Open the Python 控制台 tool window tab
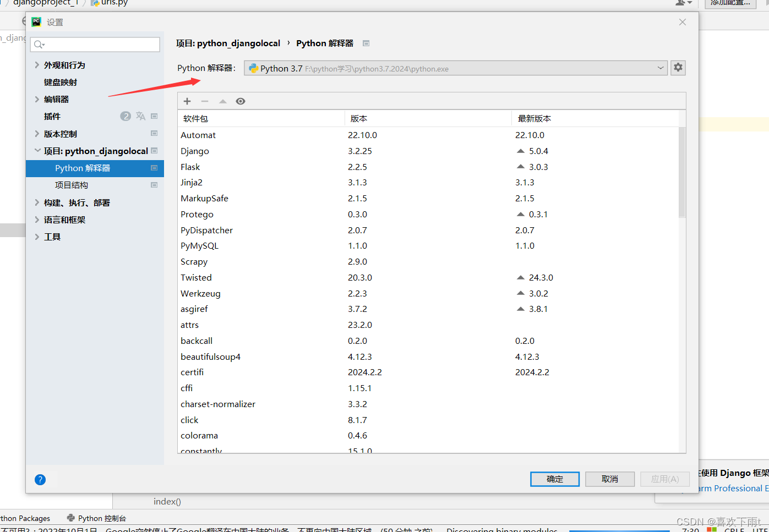Screen dimensions: 769x532 pyautogui.click(x=96, y=518)
